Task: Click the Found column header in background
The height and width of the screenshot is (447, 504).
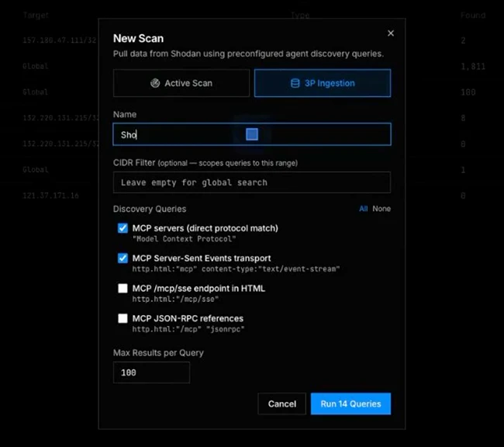Action: (473, 15)
